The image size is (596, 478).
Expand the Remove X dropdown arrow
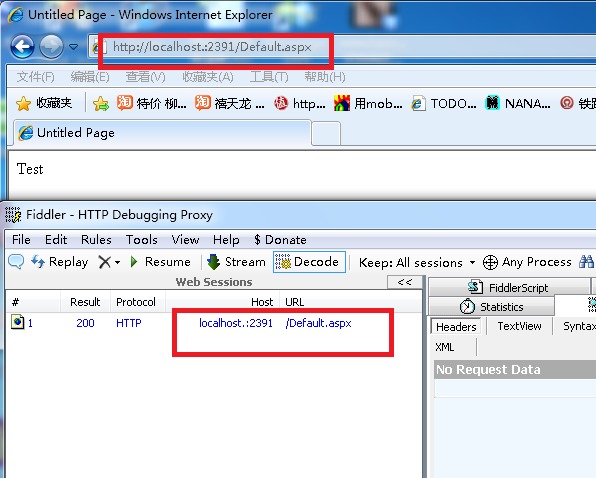117,262
